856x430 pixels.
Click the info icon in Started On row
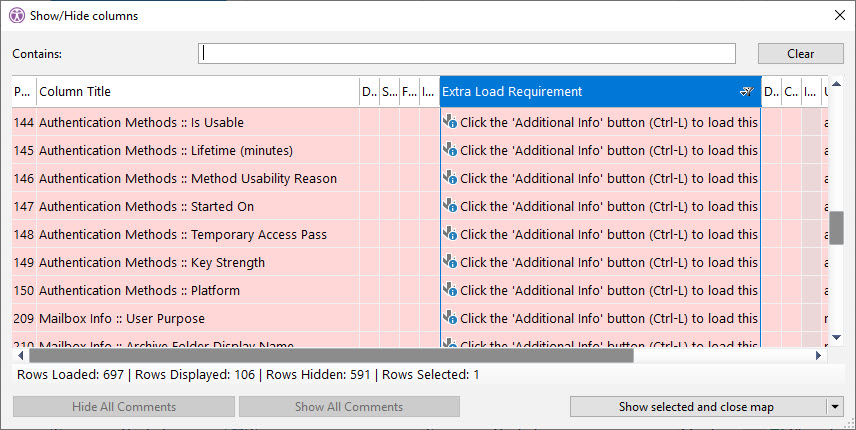tap(449, 206)
